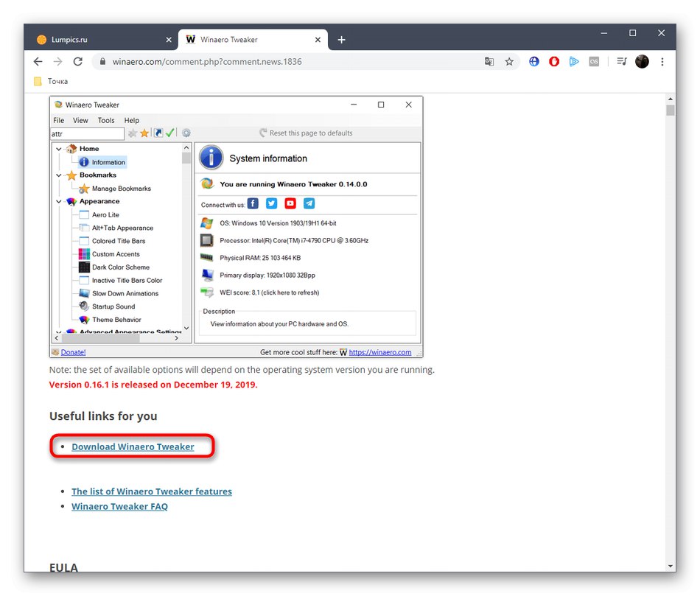Select Custom Accents item
Screen dimensions: 700x596
109,254
